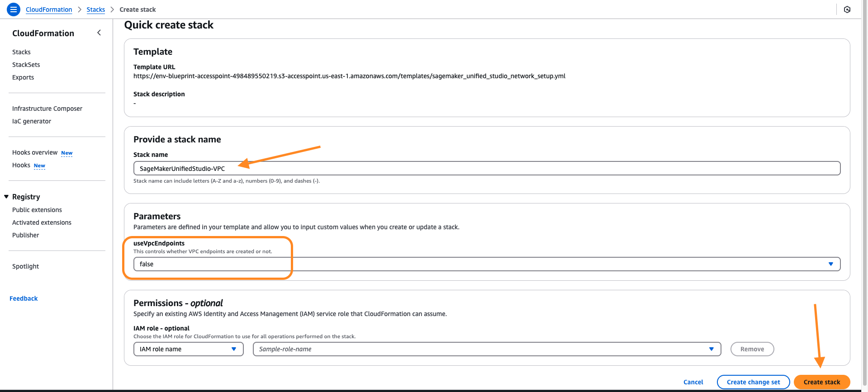Image resolution: width=868 pixels, height=392 pixels.
Task: Click the Stack description label
Action: coord(159,94)
